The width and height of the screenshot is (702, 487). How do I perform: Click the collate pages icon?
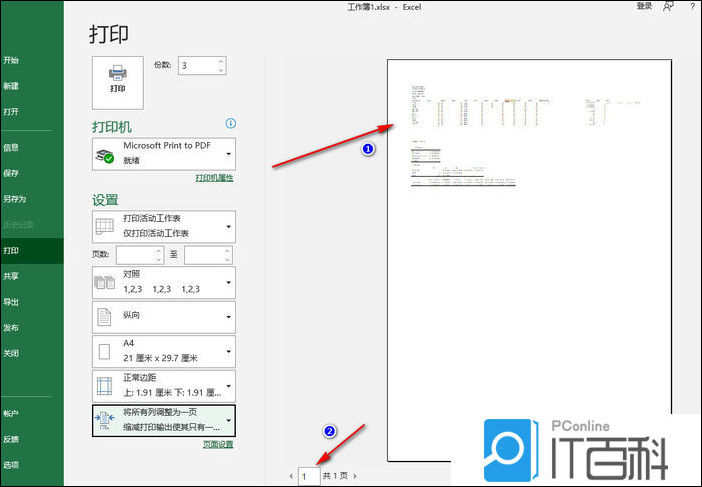tap(105, 282)
